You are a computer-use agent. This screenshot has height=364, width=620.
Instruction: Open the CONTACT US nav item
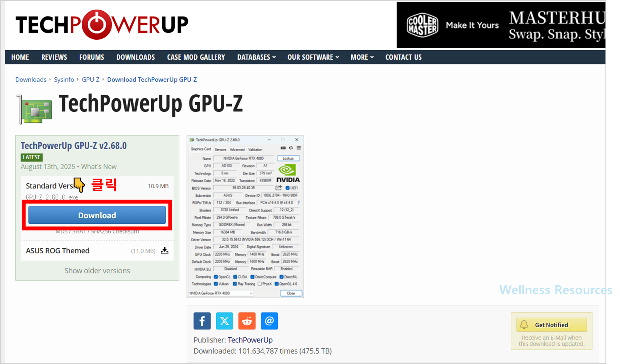pyautogui.click(x=403, y=57)
